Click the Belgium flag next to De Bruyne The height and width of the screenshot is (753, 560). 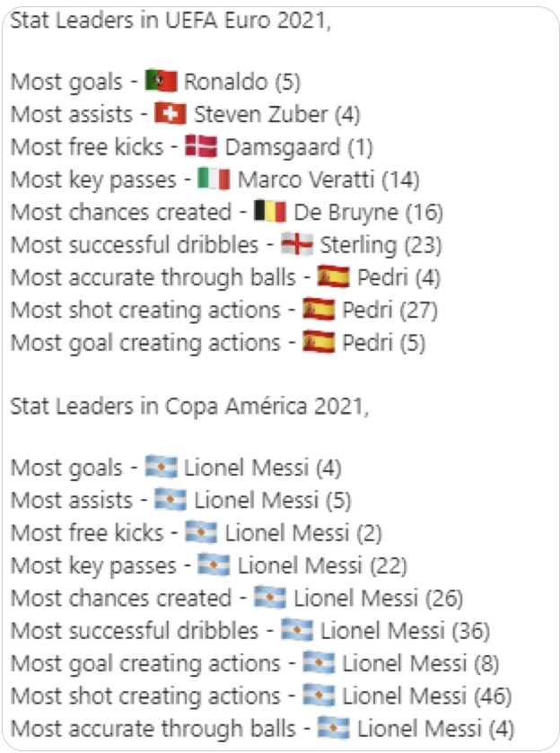(x=270, y=211)
